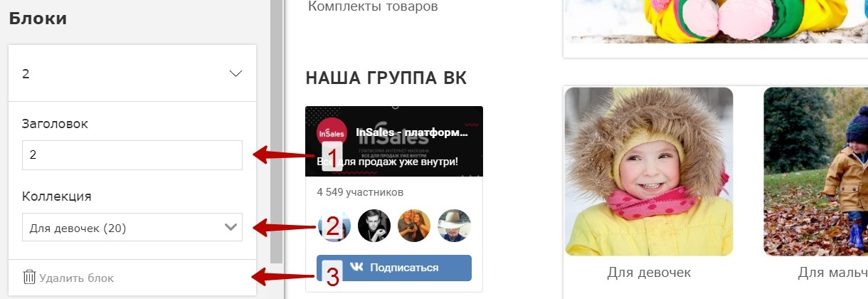868x299 pixels.
Task: Click the trash can icon for Удалить блок
Action: click(x=29, y=278)
